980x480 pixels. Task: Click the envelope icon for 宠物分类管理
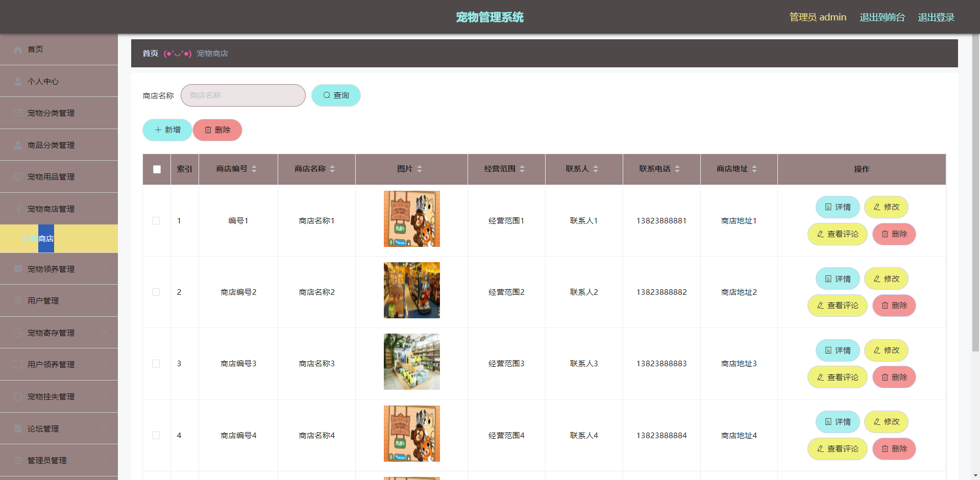click(18, 113)
